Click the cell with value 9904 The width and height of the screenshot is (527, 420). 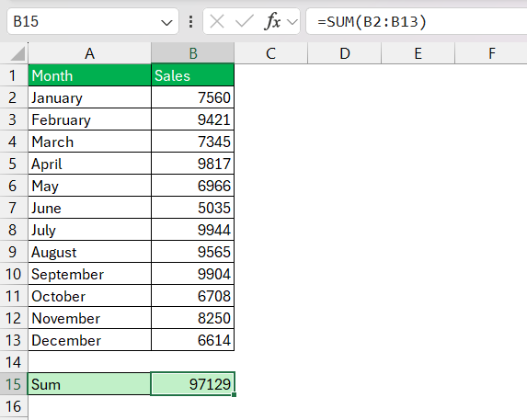(192, 274)
